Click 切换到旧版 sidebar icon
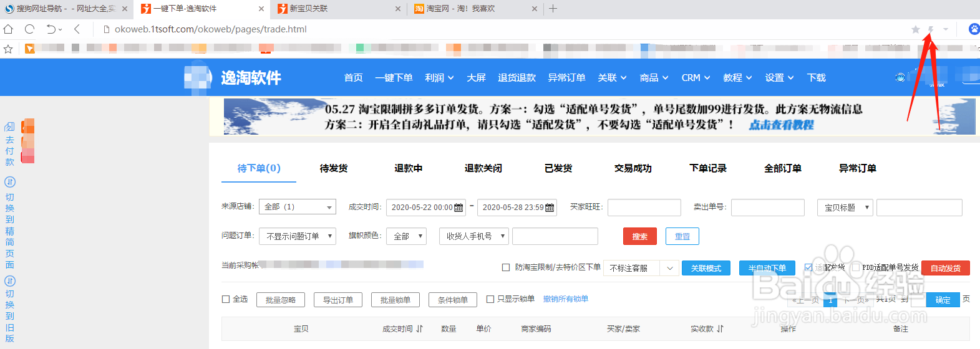The image size is (980, 349). (x=10, y=281)
